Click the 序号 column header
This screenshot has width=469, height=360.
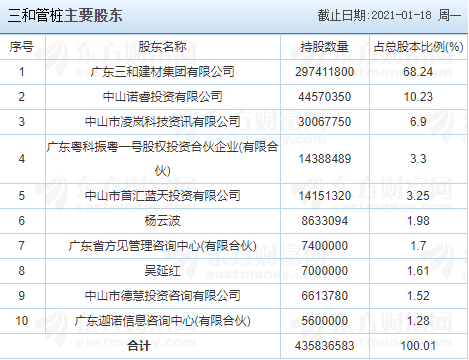click(x=22, y=47)
